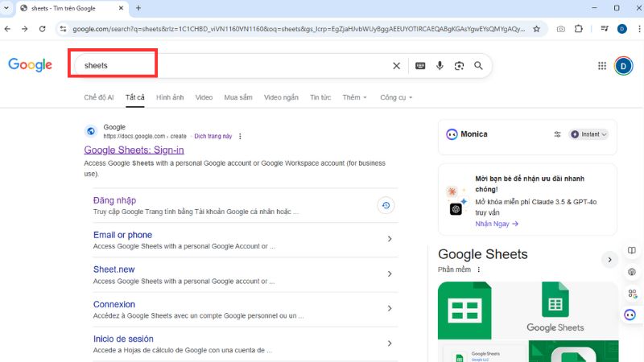The height and width of the screenshot is (362, 644).
Task: Reload the page in the browser
Action: click(x=42, y=29)
